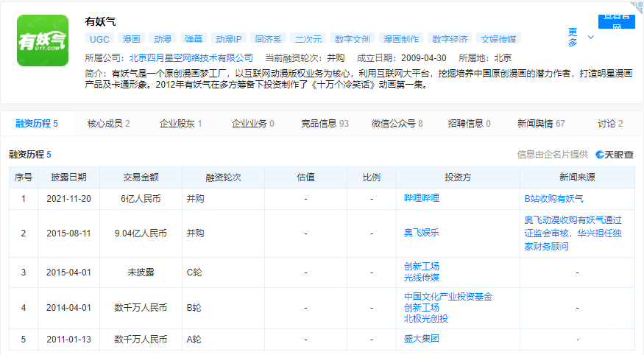Select the 动漫 tag
This screenshot has width=644, height=355.
[x=163, y=39]
